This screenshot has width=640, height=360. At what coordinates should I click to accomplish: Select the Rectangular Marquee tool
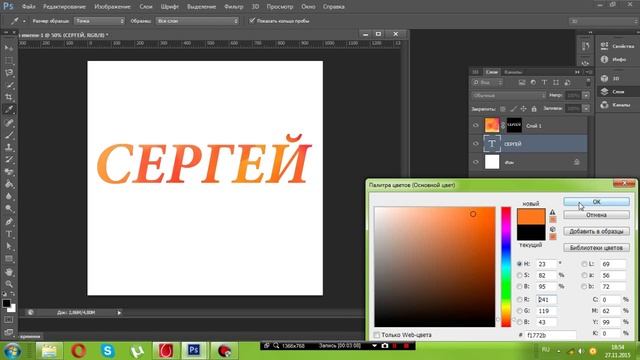[9, 60]
